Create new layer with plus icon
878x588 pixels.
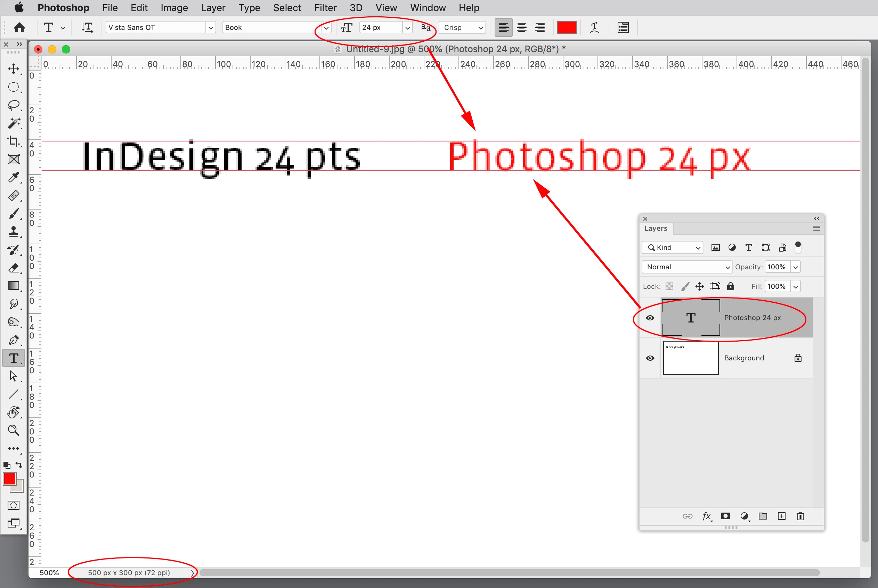tap(782, 516)
